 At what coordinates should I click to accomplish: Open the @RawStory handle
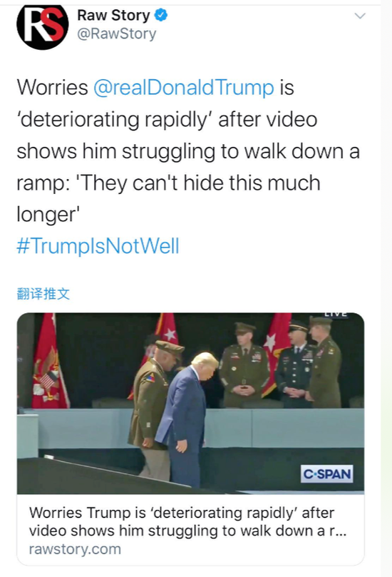(117, 34)
